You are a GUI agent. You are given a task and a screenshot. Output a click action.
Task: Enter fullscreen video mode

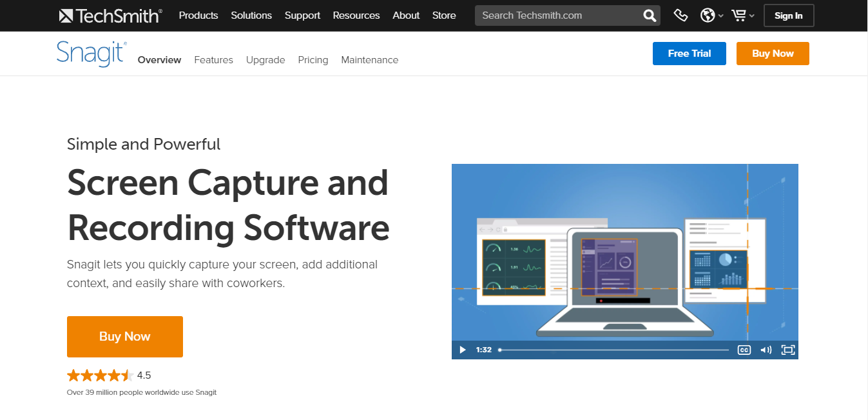(788, 350)
